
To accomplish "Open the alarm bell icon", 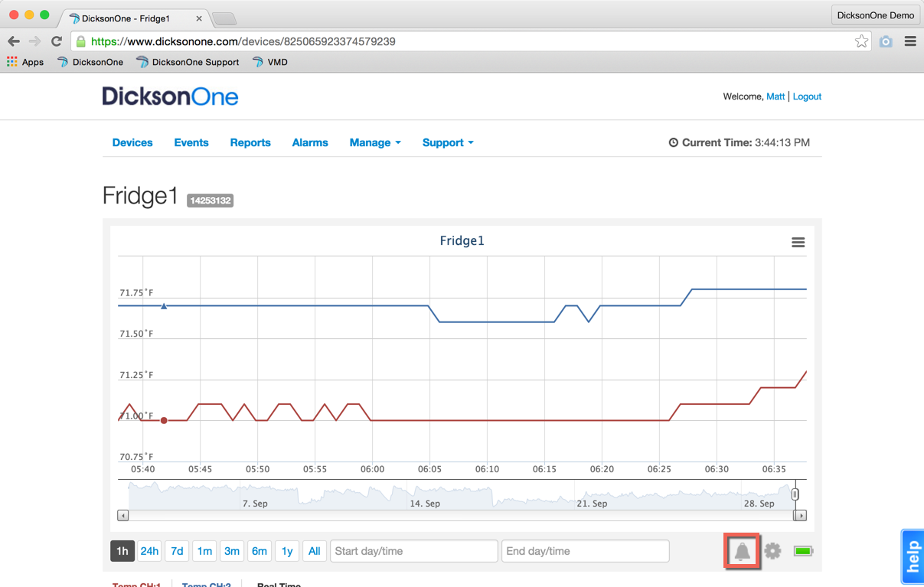I will [742, 551].
